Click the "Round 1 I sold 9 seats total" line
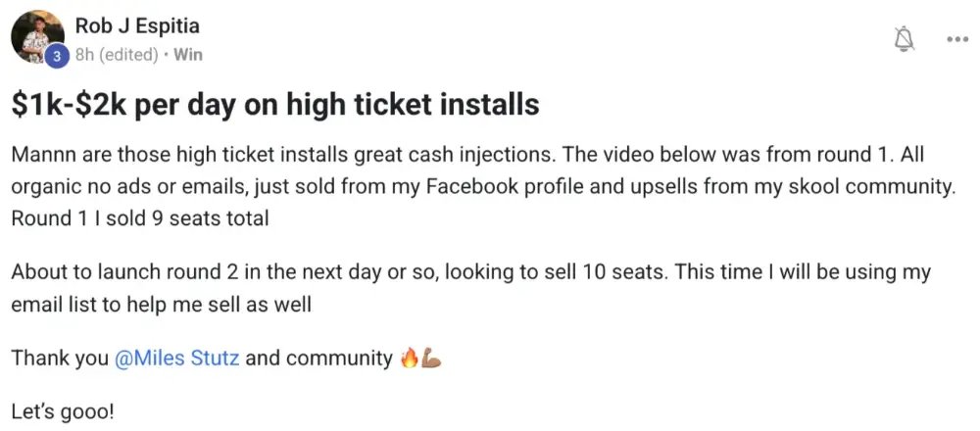The image size is (980, 431). 140,218
